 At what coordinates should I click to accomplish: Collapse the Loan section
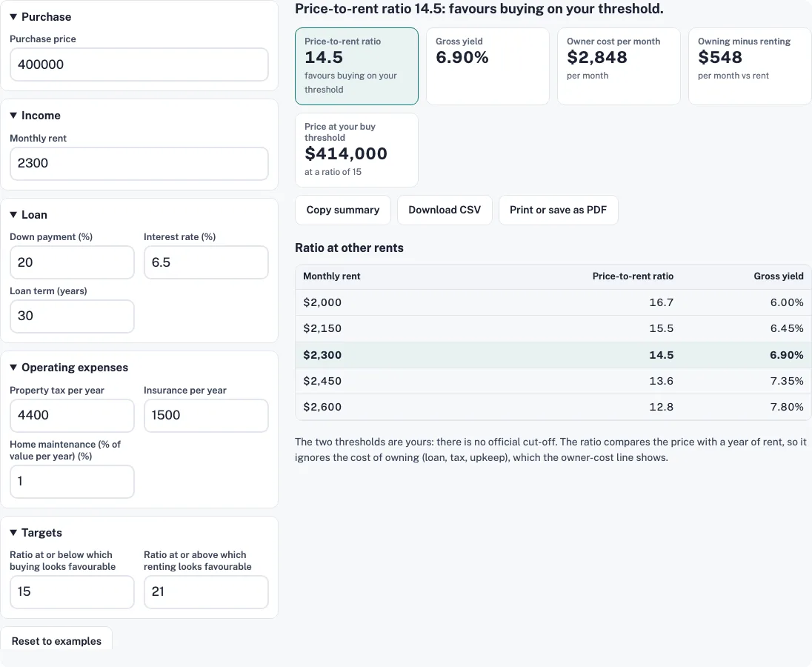point(28,214)
